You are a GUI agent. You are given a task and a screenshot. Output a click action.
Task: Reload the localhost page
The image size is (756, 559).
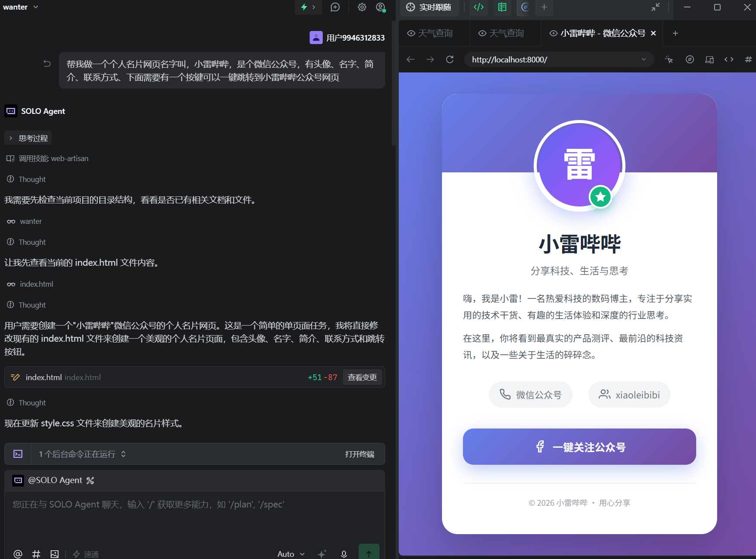(450, 59)
